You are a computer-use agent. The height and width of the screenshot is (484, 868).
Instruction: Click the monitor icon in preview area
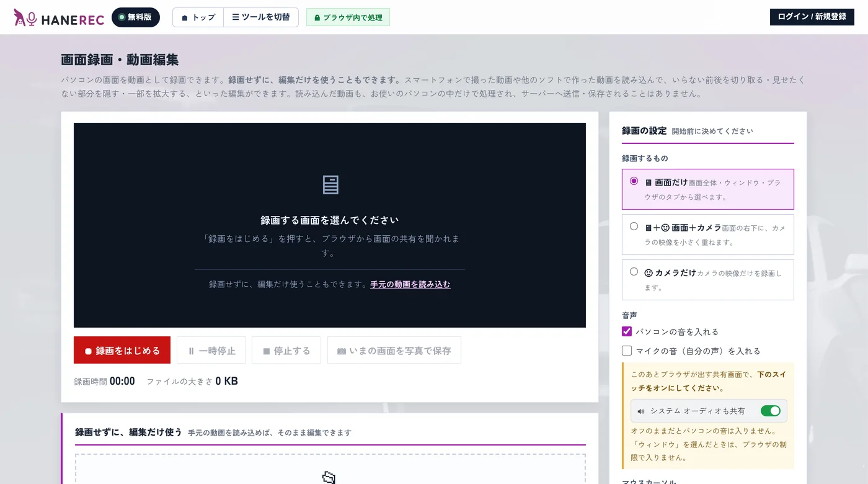pyautogui.click(x=330, y=185)
